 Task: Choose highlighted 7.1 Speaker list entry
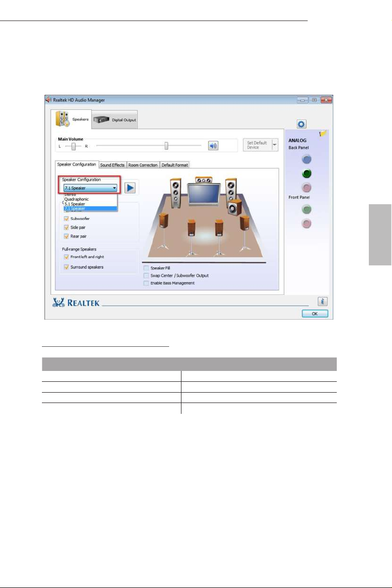[90, 209]
